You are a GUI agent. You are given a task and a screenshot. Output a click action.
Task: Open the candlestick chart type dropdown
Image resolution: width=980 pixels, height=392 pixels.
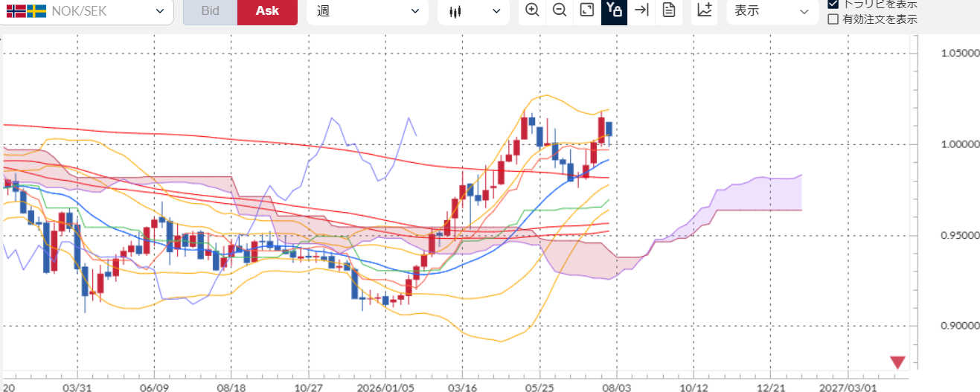(475, 11)
